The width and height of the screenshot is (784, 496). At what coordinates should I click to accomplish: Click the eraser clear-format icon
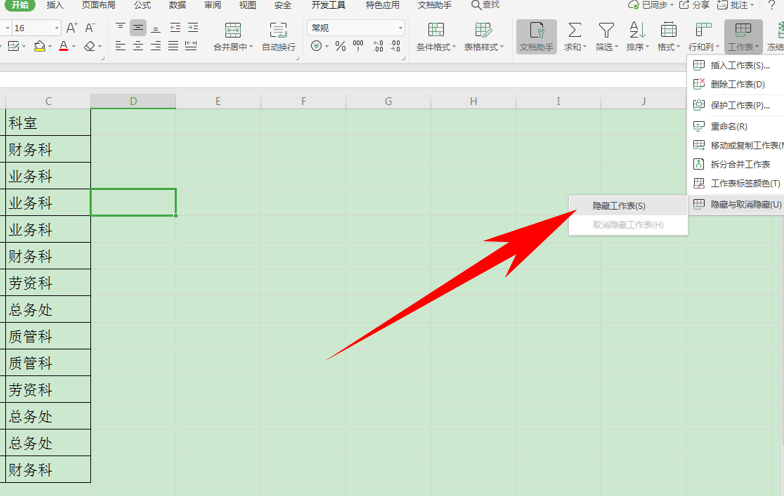(x=90, y=46)
